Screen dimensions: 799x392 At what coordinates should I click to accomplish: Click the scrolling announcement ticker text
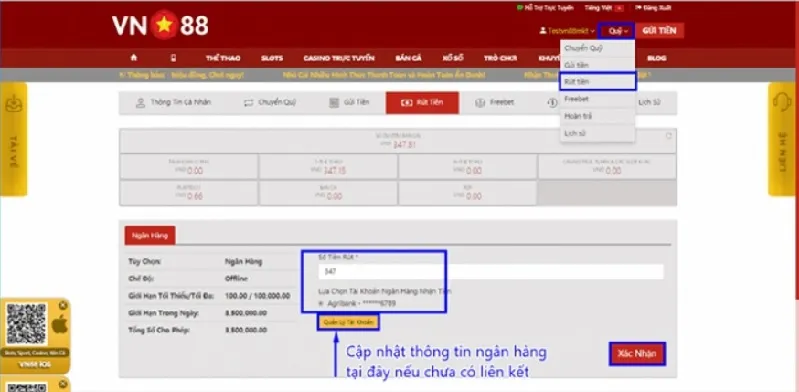pos(385,75)
